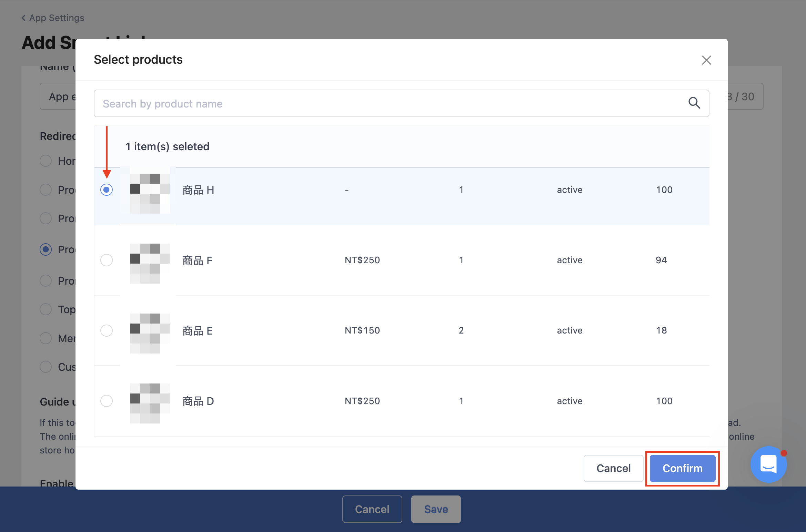The width and height of the screenshot is (806, 532).
Task: Click the search magnifier icon
Action: click(694, 103)
